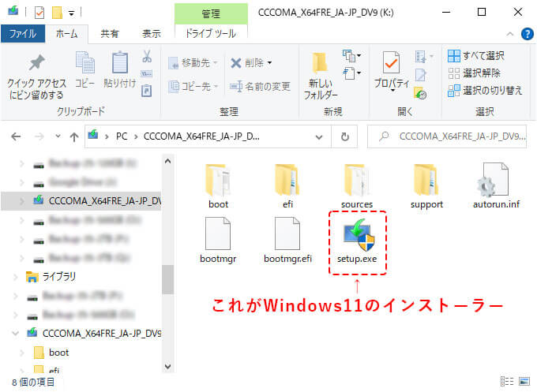Collapse the ribbon with the chevron
The width and height of the screenshot is (537, 392).
click(509, 34)
